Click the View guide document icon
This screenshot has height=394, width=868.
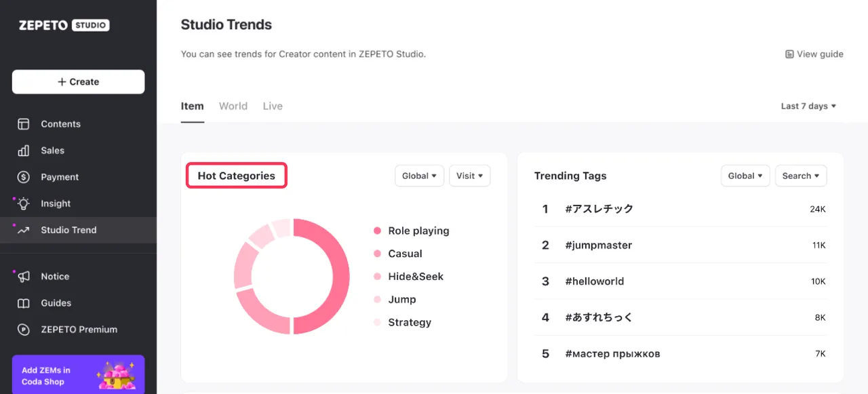coord(789,54)
